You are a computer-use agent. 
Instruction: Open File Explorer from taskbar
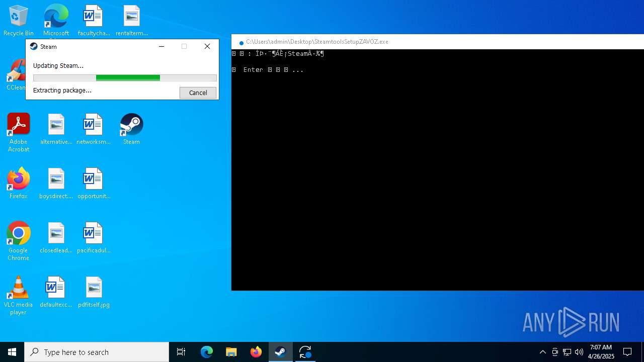pos(231,352)
